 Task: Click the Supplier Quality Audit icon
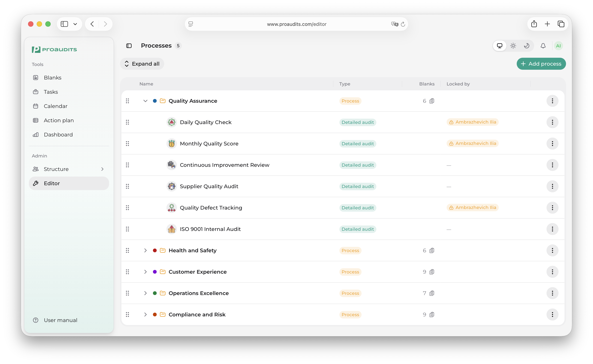coord(172,186)
